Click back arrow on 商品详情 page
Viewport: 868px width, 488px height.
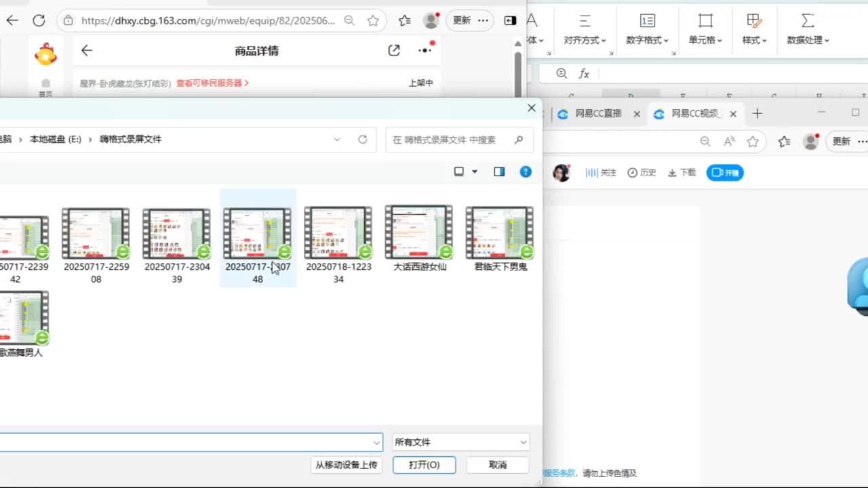click(86, 50)
